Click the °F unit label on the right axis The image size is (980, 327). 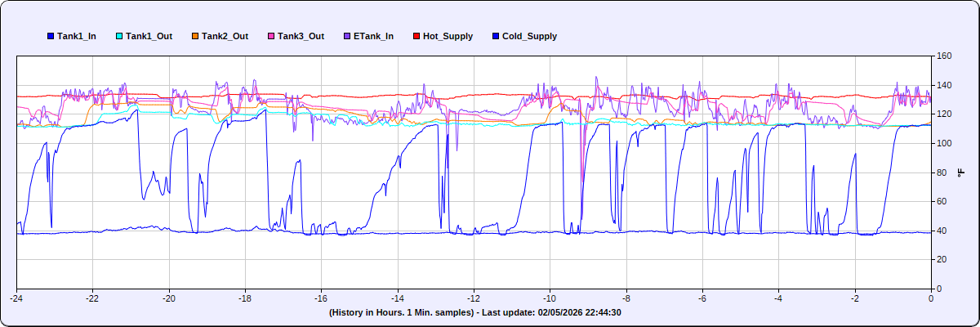[x=960, y=172]
